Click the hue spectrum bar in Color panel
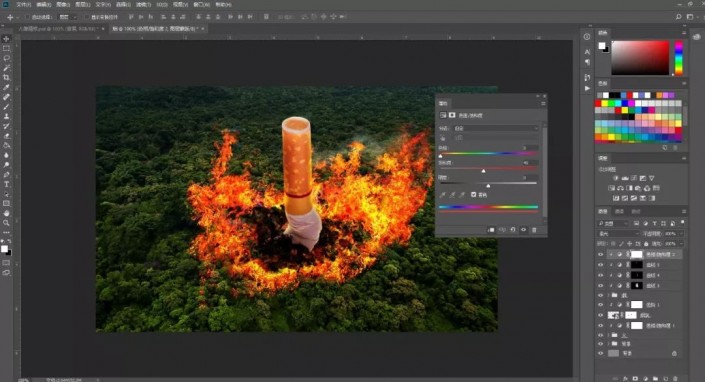705x382 pixels. 678,58
